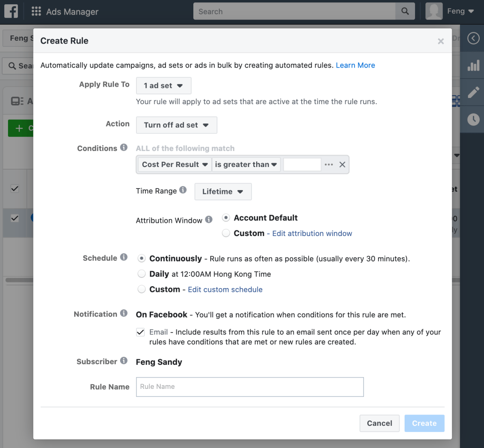
Task: Collapse the sidebar with the arrow icon
Action: pos(473,39)
